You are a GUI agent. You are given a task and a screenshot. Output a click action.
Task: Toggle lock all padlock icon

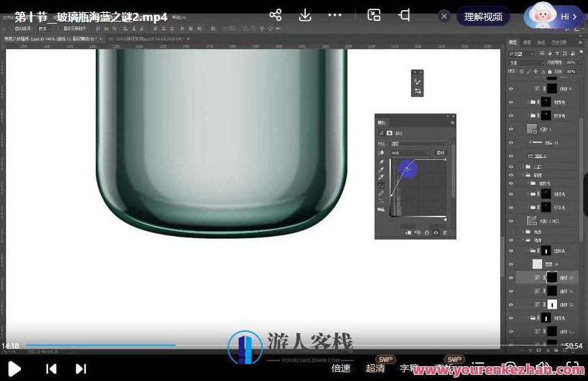click(550, 71)
